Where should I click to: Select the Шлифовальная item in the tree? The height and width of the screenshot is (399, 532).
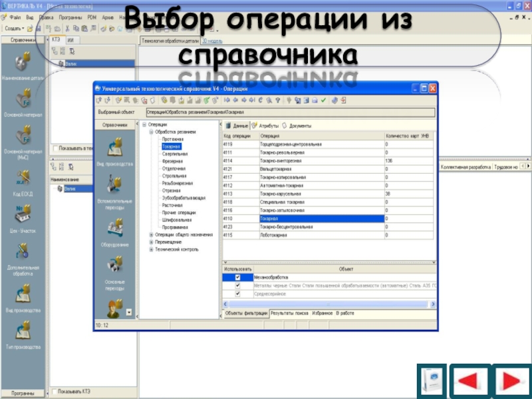tap(177, 220)
